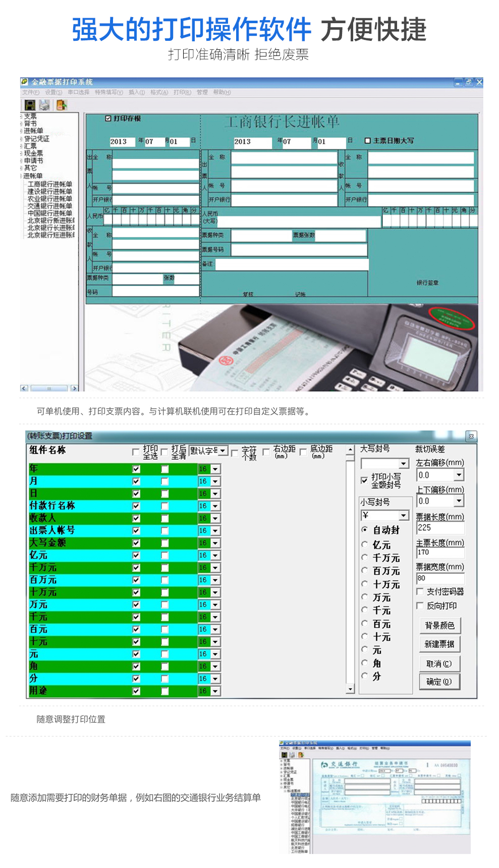Expand the 支票 tree node

coord(22,116)
